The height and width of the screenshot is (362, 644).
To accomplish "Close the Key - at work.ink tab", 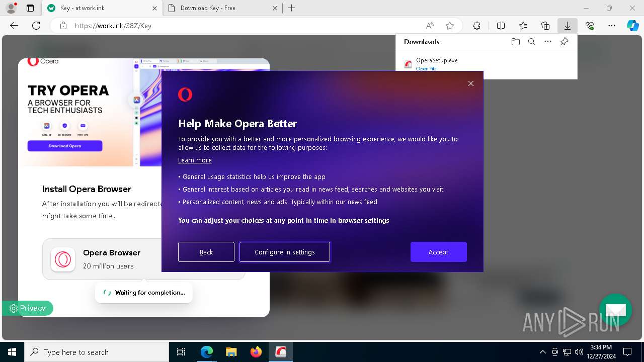I will pyautogui.click(x=154, y=8).
